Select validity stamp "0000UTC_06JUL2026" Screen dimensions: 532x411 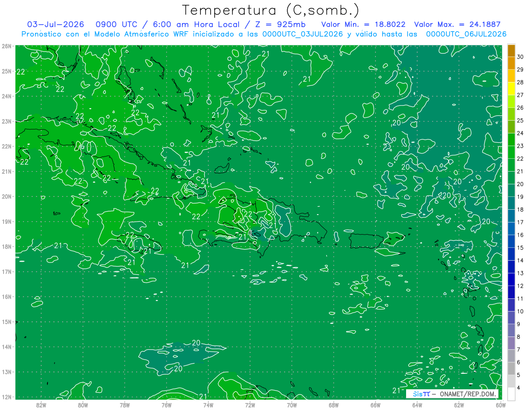point(466,34)
